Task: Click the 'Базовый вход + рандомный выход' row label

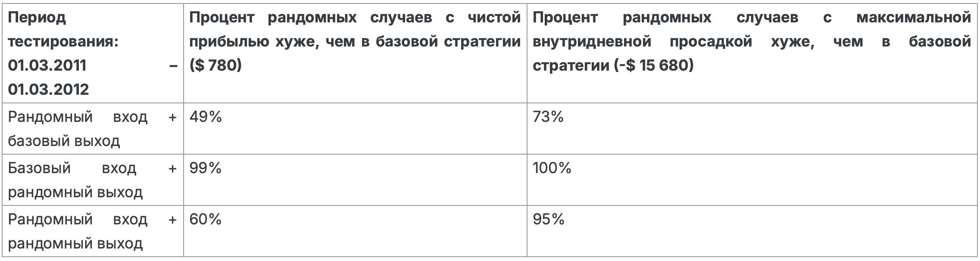Action: (x=93, y=180)
